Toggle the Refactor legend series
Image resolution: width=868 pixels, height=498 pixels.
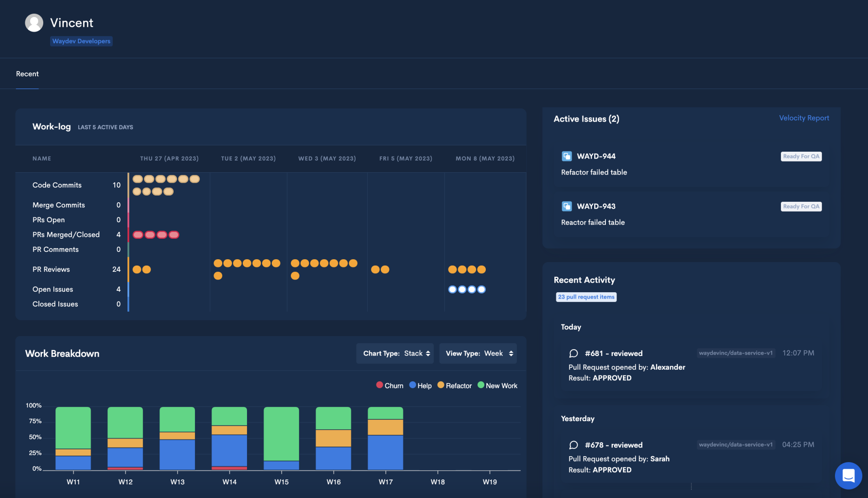pos(454,385)
